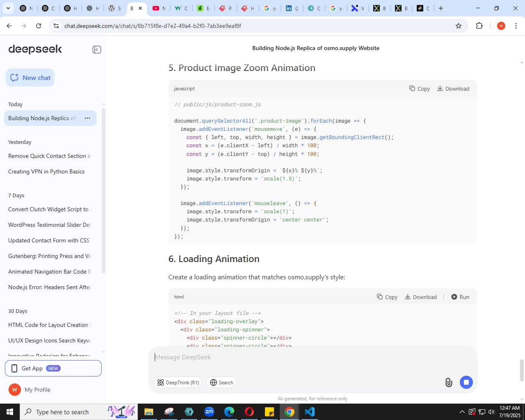Image resolution: width=525 pixels, height=420 pixels.
Task: Open Node.js Error: Headers Sent chat
Action: [50, 287]
